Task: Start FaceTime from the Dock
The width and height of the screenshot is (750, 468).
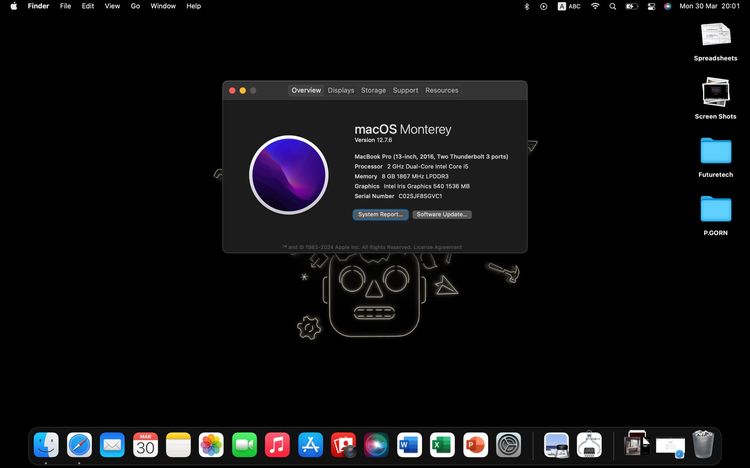Action: (x=244, y=445)
